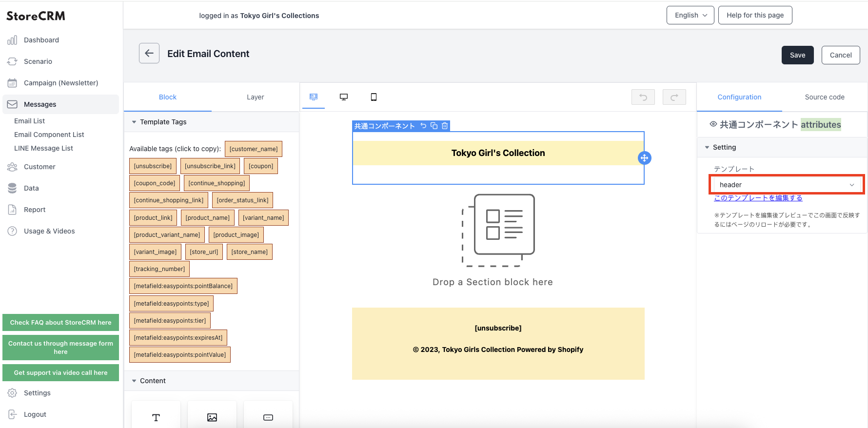
Task: Click the back arrow button
Action: point(149,53)
